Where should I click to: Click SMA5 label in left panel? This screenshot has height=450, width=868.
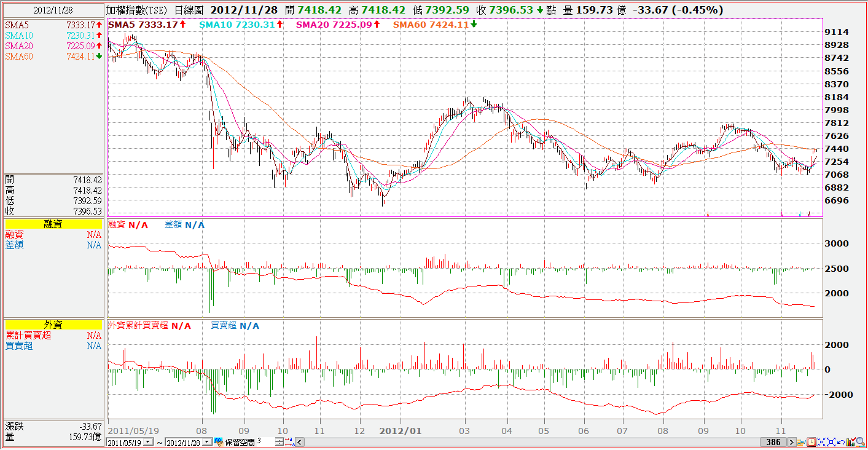pos(17,25)
